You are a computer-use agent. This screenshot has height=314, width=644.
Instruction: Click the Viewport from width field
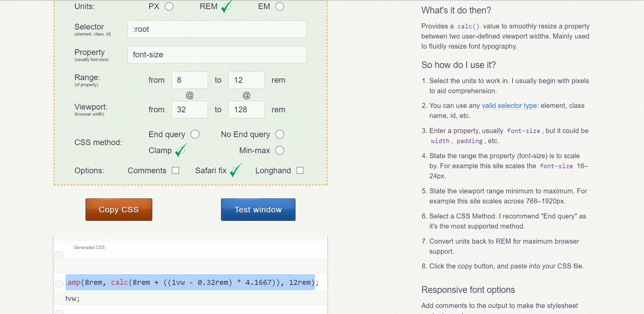point(190,110)
